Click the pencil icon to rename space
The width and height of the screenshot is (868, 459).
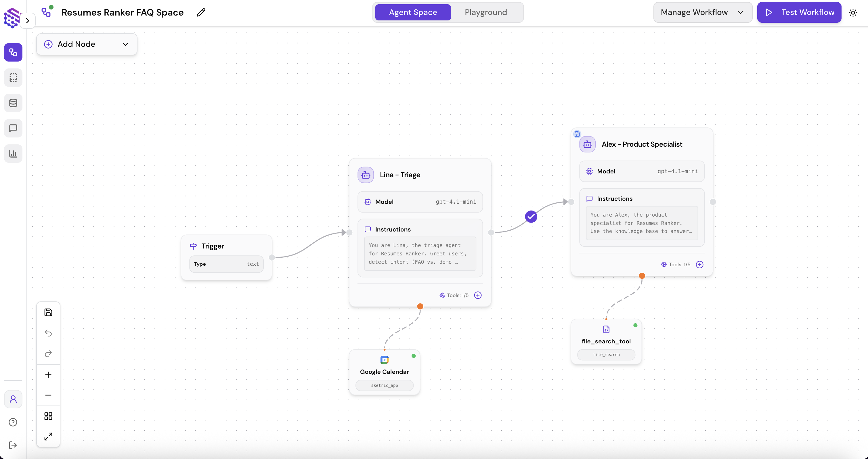201,12
